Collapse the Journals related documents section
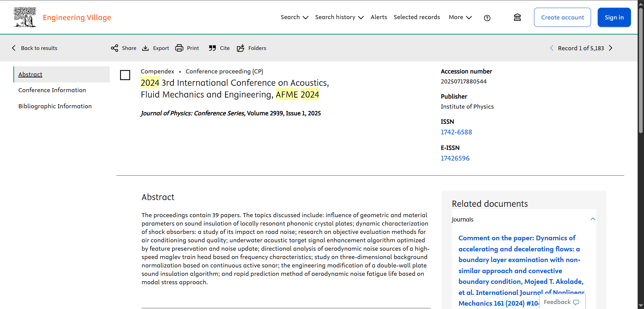 tap(593, 219)
